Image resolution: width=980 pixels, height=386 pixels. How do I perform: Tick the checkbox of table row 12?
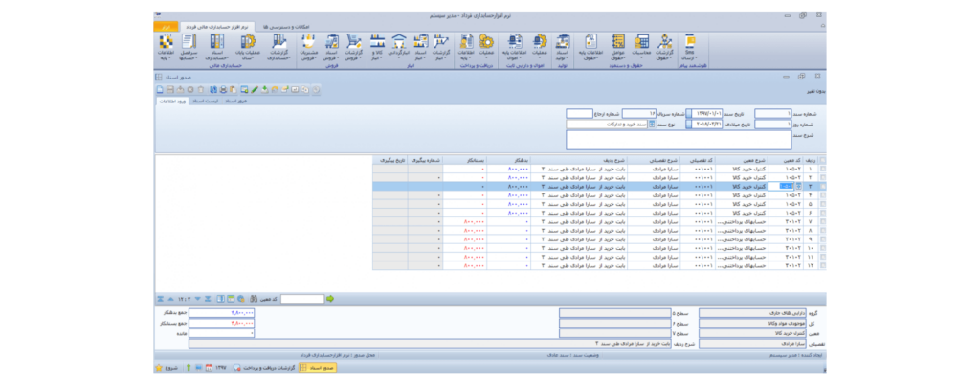point(822,266)
